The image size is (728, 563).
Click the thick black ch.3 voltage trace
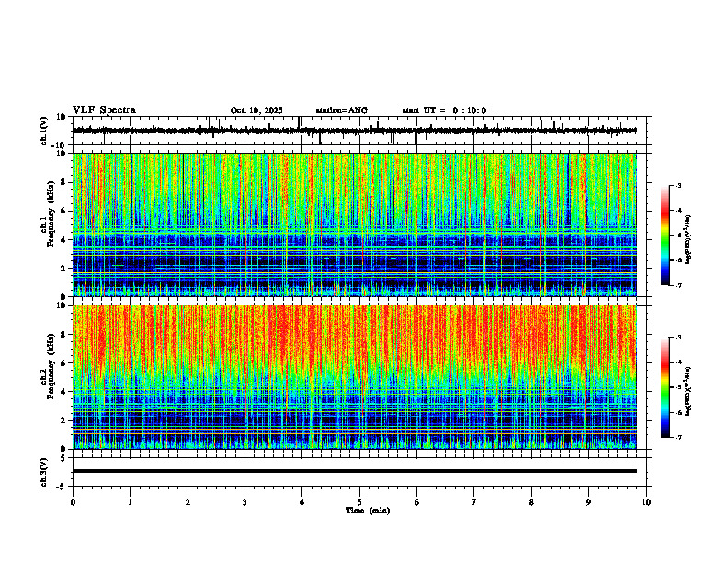[354, 471]
